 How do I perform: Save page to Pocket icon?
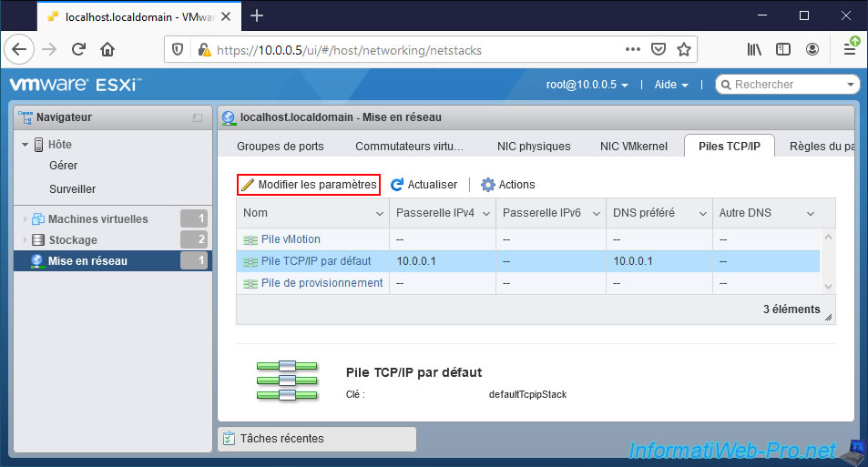(x=659, y=49)
